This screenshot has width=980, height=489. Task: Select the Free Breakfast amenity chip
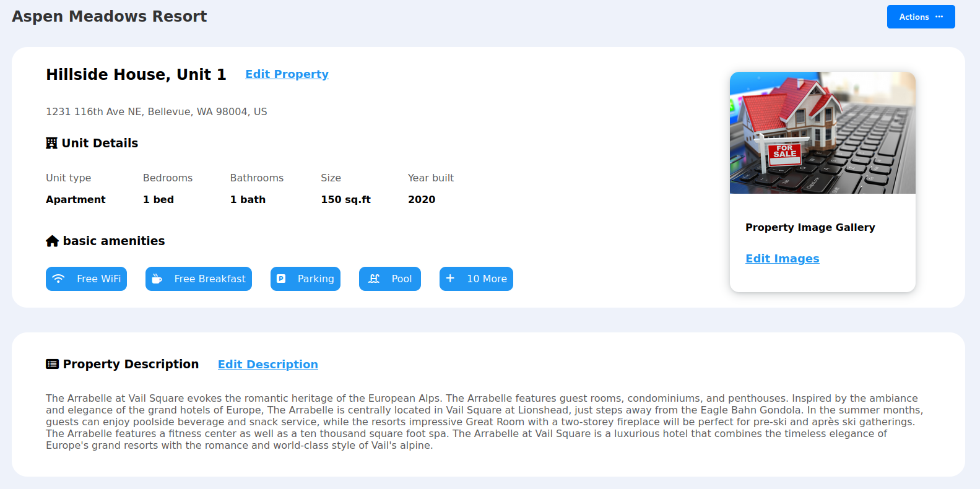tap(199, 279)
